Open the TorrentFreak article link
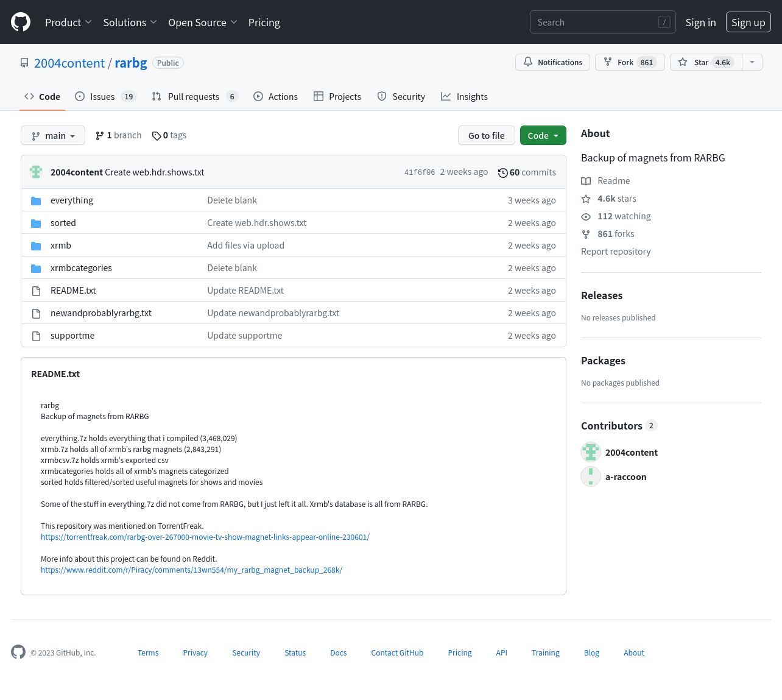782x700 pixels. [205, 537]
